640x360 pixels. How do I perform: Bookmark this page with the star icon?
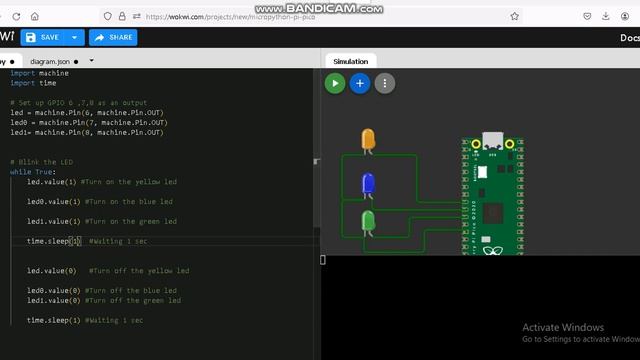(x=514, y=16)
